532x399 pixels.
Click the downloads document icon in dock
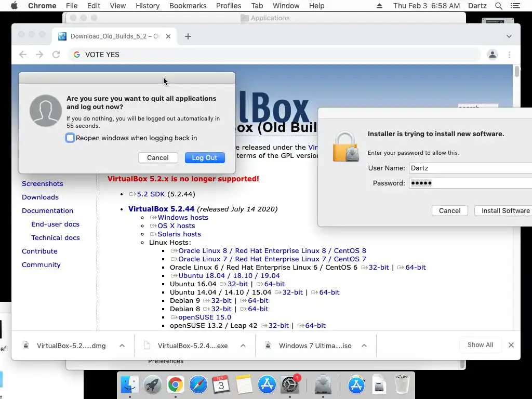[379, 385]
